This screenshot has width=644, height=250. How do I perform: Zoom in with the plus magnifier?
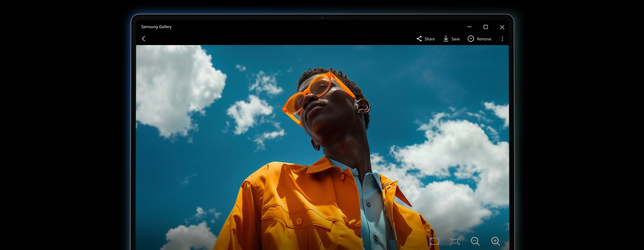pos(496,241)
